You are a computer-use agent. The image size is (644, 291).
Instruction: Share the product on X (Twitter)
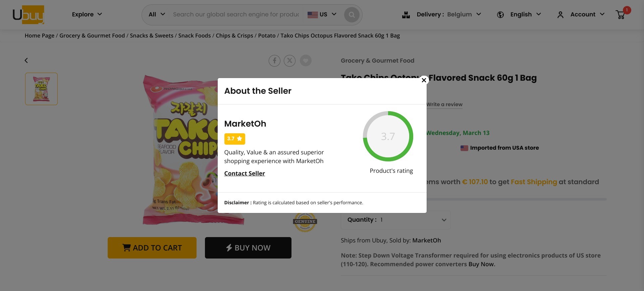[x=290, y=61]
